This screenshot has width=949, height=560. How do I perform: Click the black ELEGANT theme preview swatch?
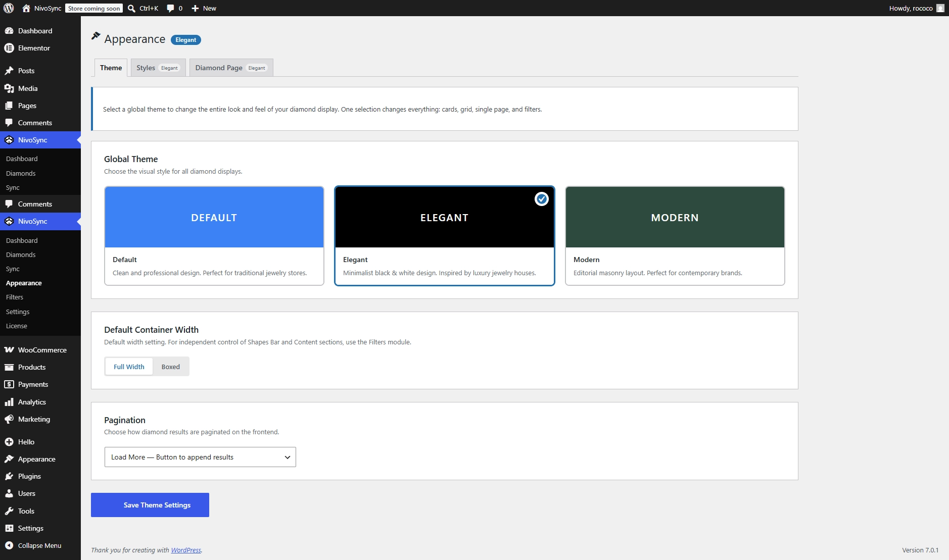(x=445, y=217)
